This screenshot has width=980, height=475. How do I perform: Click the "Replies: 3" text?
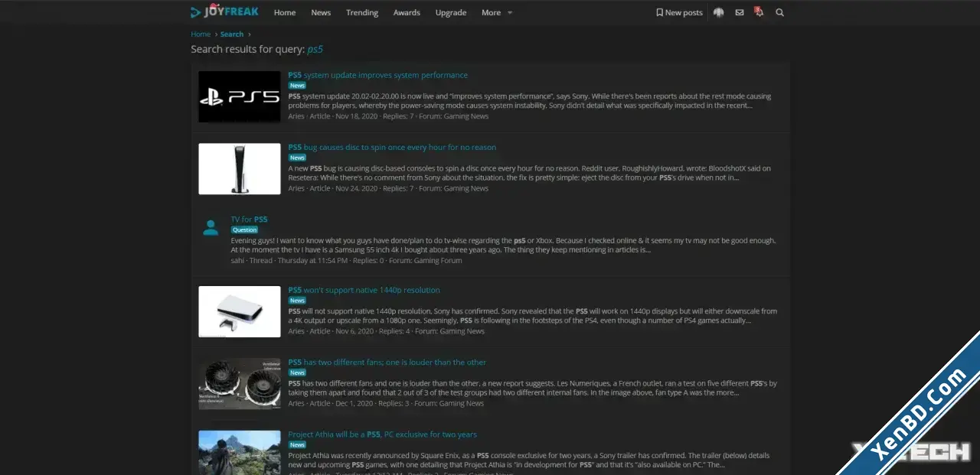pyautogui.click(x=394, y=403)
